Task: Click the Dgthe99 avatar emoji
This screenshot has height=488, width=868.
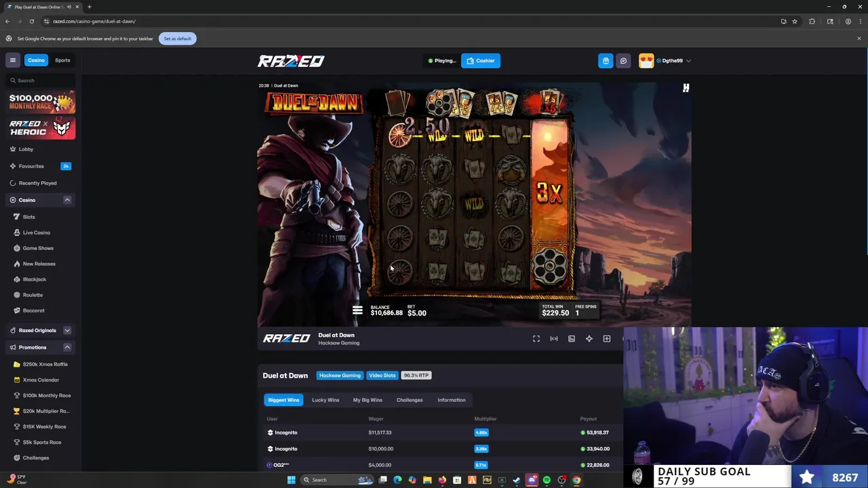Action: click(646, 60)
